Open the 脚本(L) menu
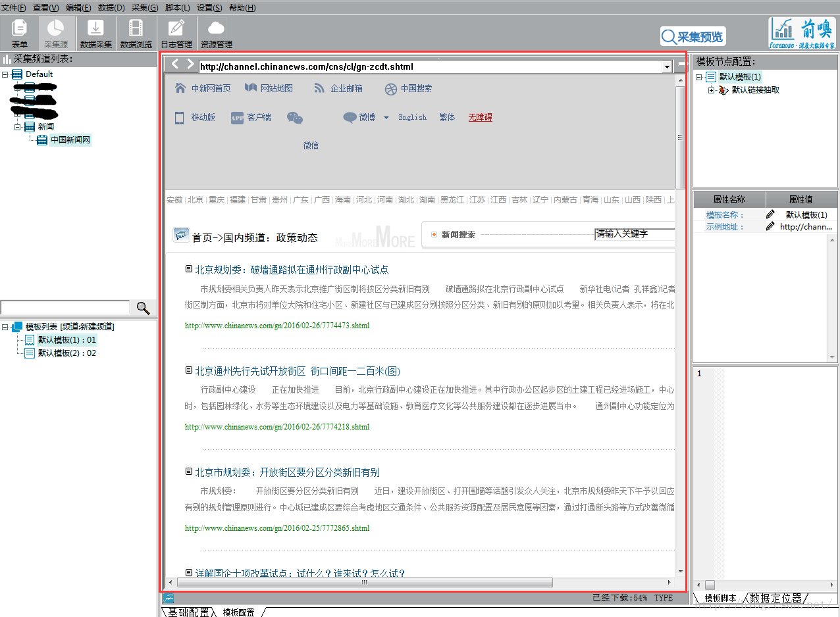Image resolution: width=840 pixels, height=617 pixels. click(178, 7)
